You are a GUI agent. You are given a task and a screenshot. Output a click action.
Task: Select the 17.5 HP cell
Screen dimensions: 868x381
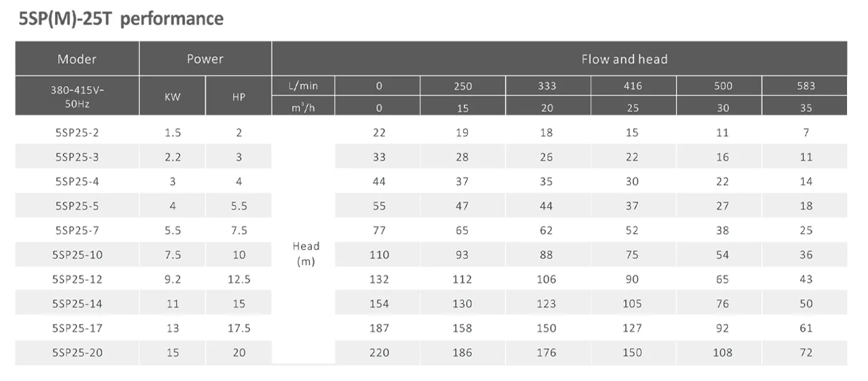[239, 328]
